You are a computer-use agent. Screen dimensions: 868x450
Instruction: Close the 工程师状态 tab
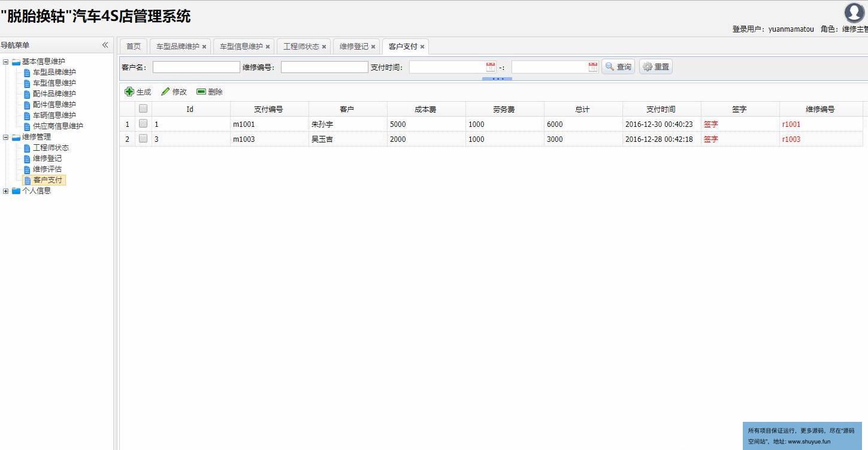(324, 47)
